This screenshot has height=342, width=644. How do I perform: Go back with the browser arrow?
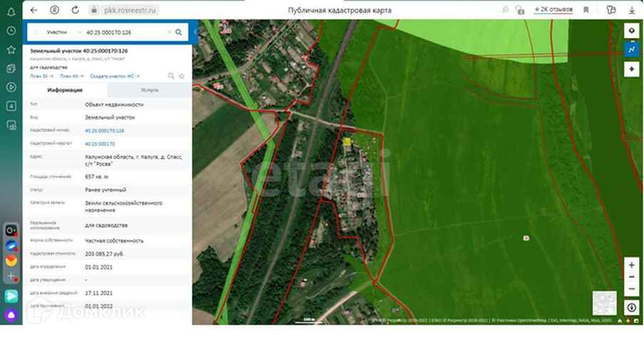[34, 10]
